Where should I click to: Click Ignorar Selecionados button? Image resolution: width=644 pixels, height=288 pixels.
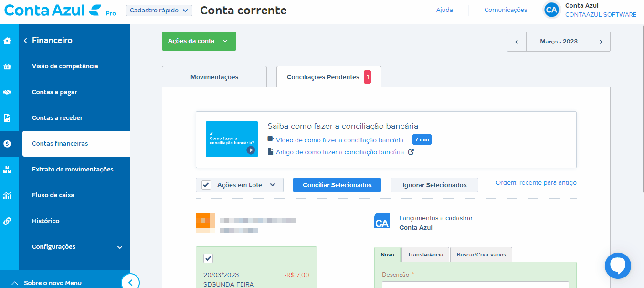pos(434,185)
